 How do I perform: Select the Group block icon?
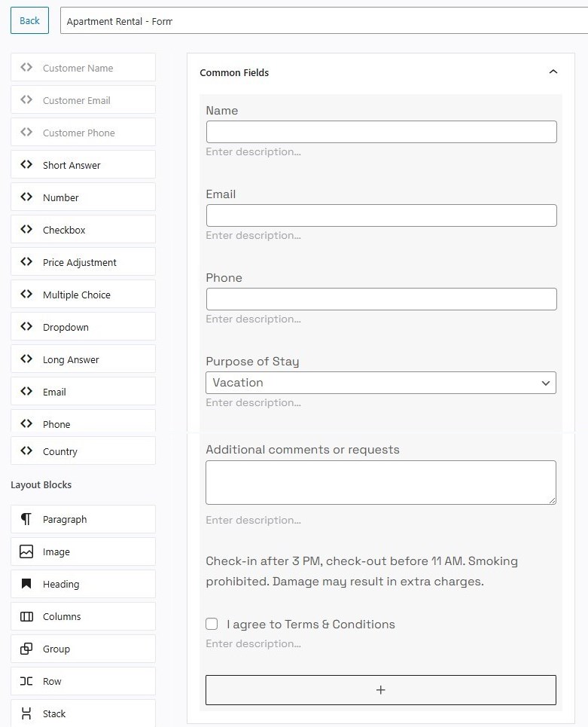pyautogui.click(x=26, y=649)
